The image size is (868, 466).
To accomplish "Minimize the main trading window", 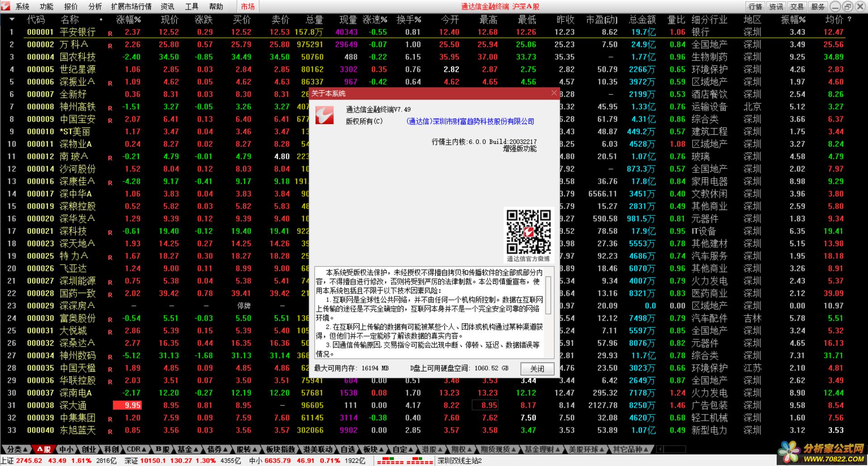I will tap(836, 6).
